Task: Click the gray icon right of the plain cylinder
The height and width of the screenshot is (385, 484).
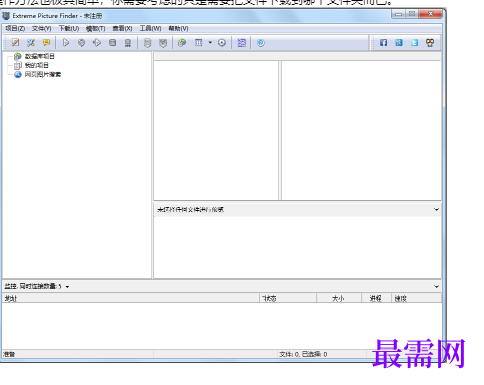Action: click(x=128, y=43)
